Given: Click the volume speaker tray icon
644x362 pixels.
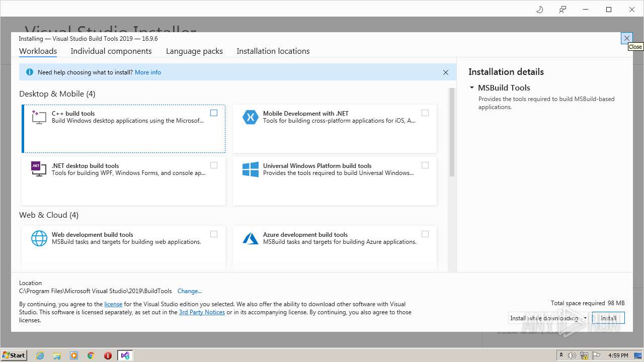Looking at the screenshot, I should [572, 355].
